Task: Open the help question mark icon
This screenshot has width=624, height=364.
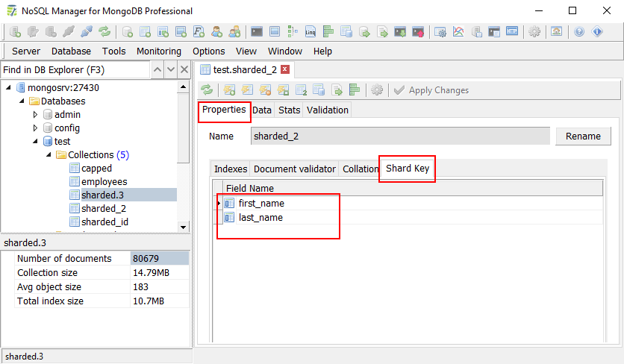Action: [579, 32]
